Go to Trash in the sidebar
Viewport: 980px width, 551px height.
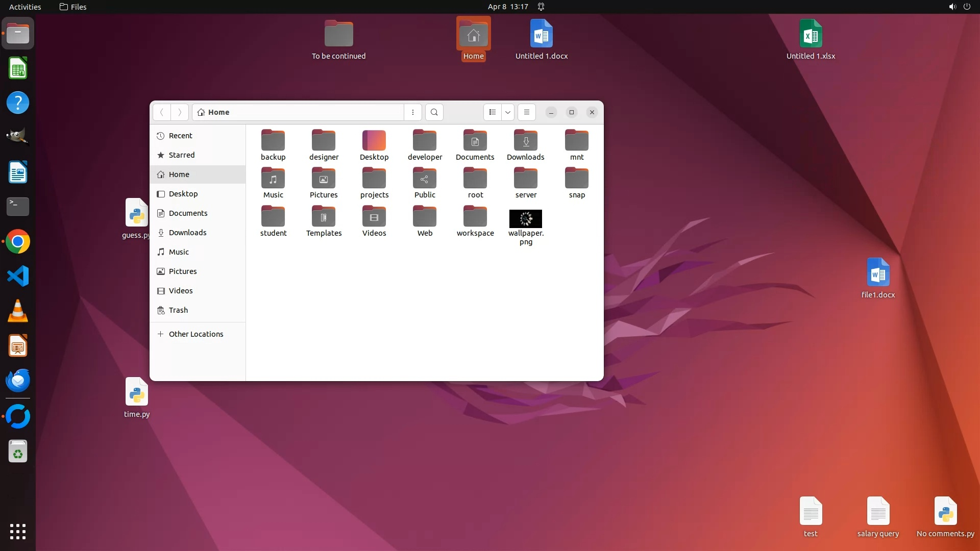[x=178, y=310]
